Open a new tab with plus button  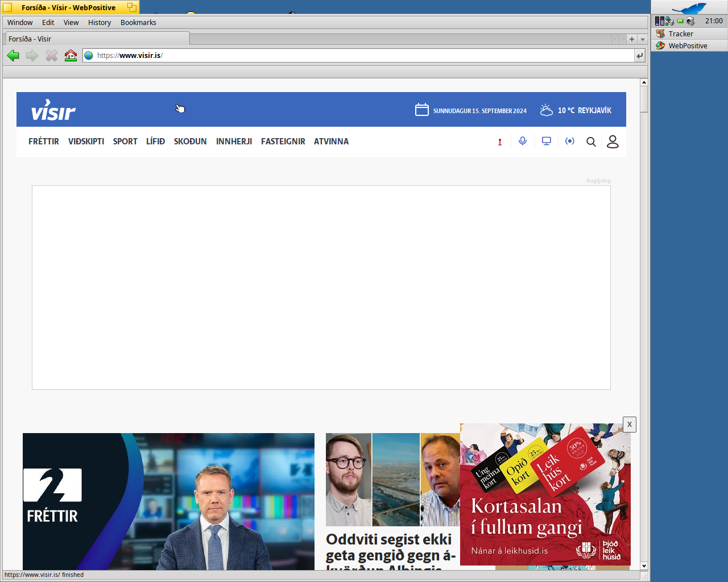[631, 39]
